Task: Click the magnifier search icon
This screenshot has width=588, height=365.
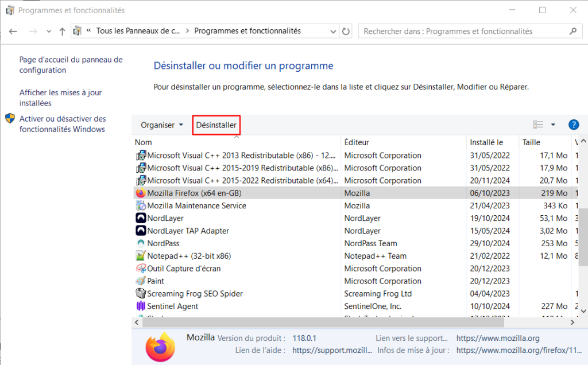Action: click(x=573, y=32)
